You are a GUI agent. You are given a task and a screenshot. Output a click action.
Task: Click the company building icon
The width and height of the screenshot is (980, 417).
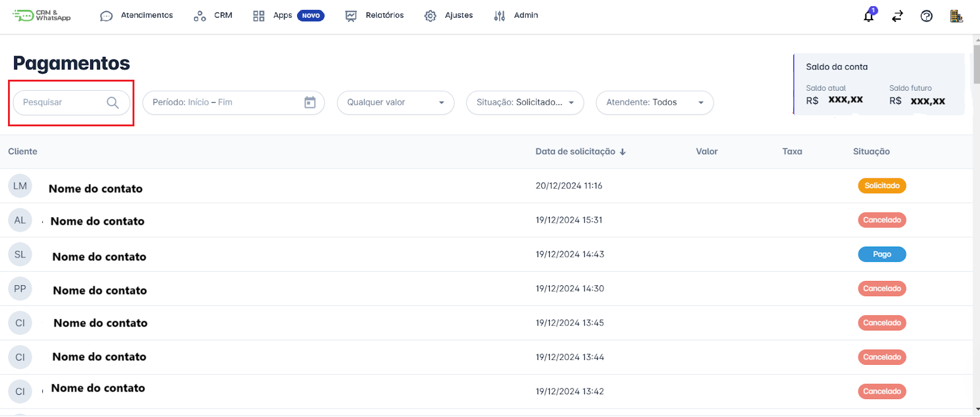(x=956, y=16)
